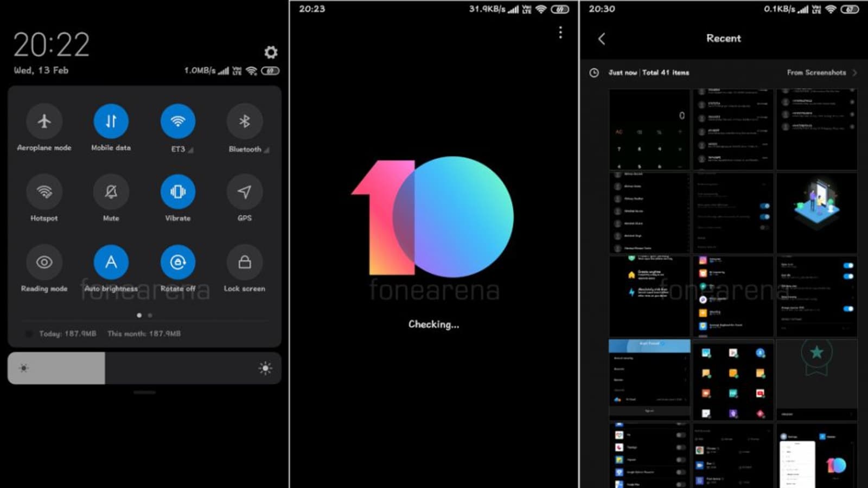The height and width of the screenshot is (488, 868).
Task: Go back from the Recent screen
Action: (602, 38)
